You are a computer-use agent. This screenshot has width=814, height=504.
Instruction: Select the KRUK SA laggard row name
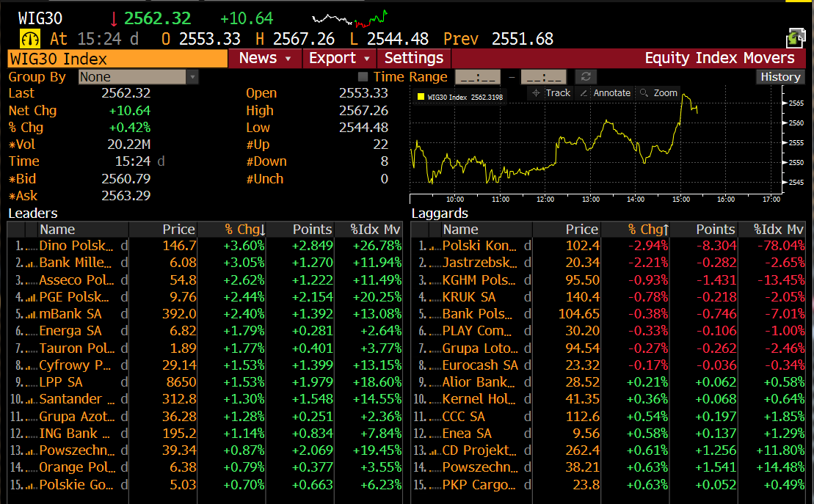tap(469, 297)
